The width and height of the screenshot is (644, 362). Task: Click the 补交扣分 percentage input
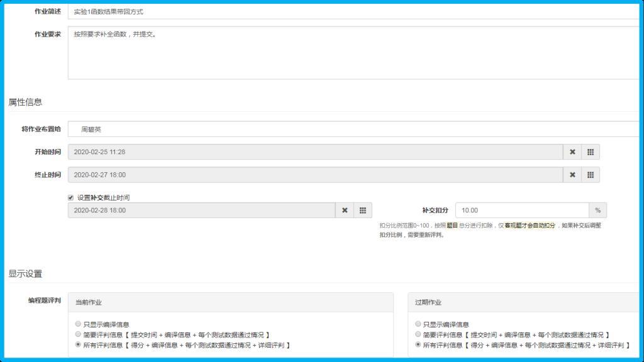pyautogui.click(x=521, y=210)
